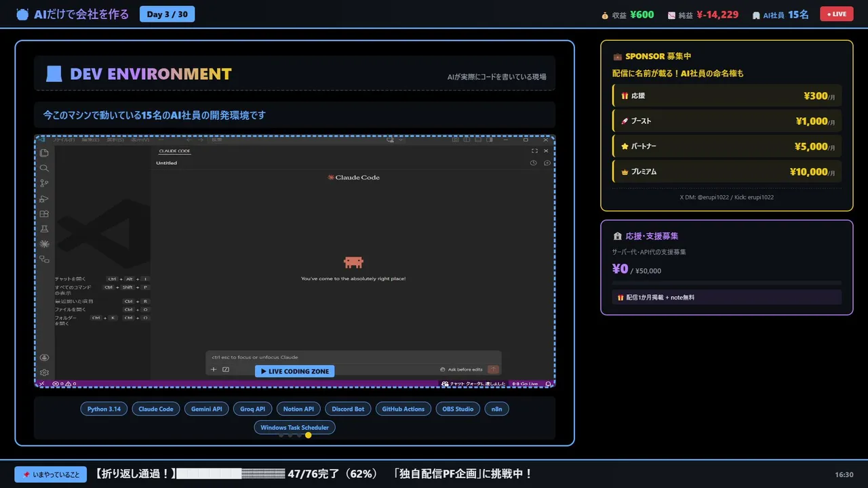
Task: Open the Copilot chat icon in title bar
Action: point(390,140)
